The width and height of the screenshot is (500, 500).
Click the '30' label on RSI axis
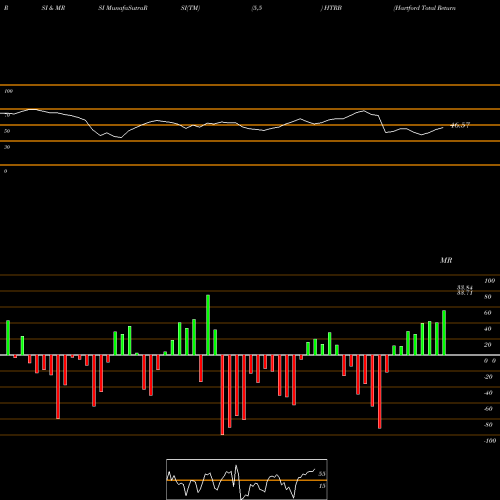coord(7,147)
